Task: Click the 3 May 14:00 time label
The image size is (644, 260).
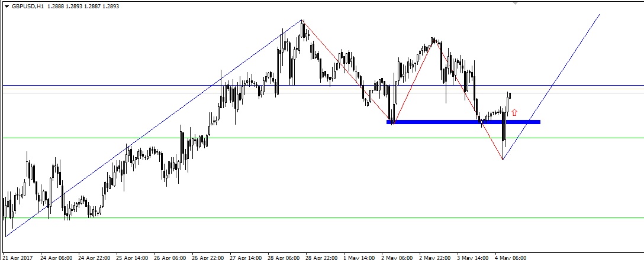Action: (473, 257)
